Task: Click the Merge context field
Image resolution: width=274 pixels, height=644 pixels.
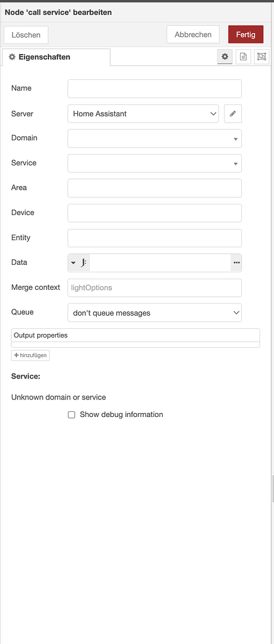Action: [x=155, y=287]
